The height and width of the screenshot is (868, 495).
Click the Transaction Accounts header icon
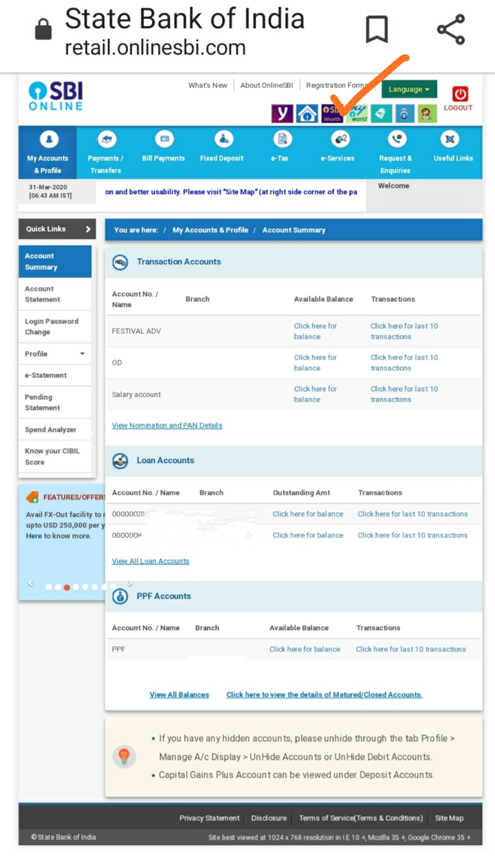coord(120,262)
